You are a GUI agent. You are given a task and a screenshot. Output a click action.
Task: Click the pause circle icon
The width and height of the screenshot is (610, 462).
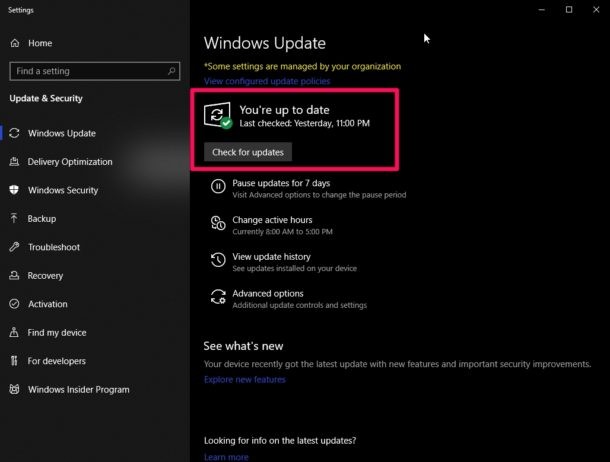click(x=218, y=186)
